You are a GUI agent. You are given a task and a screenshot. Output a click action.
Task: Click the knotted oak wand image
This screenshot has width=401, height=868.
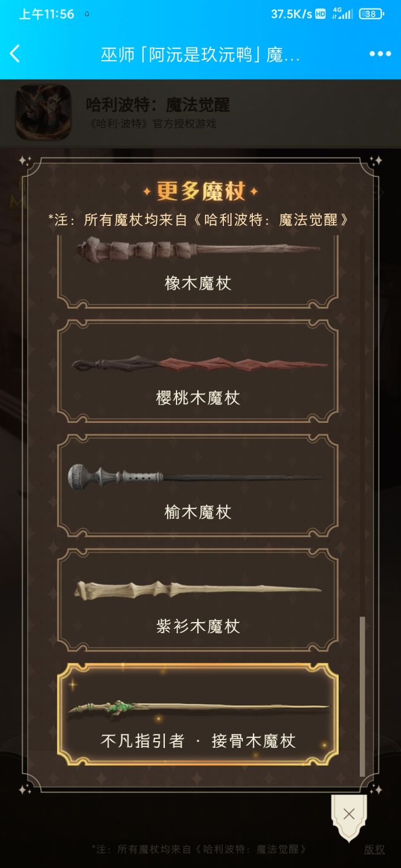(x=198, y=249)
